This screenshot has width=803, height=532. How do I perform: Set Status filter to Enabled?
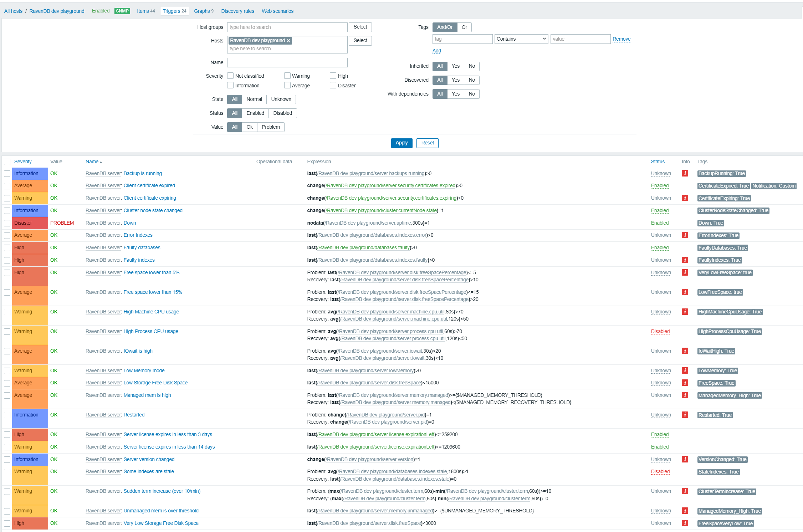[x=255, y=113]
